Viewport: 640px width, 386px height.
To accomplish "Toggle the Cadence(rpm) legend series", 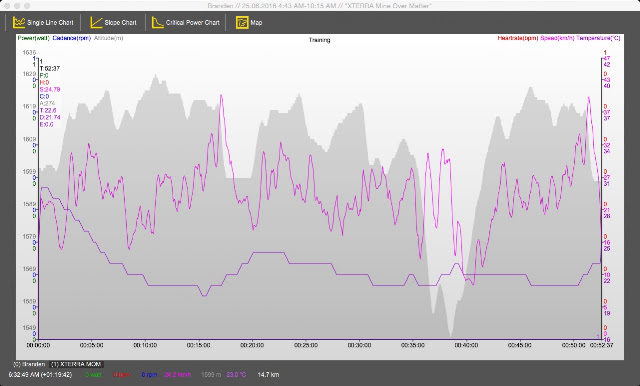I will [x=71, y=38].
